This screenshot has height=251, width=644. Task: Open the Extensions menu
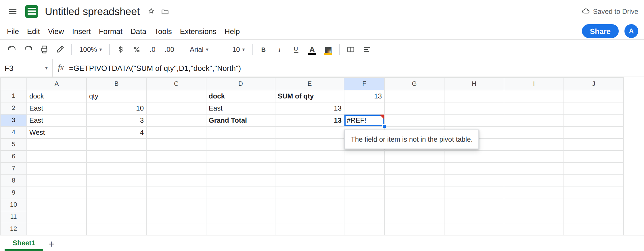coord(198,31)
